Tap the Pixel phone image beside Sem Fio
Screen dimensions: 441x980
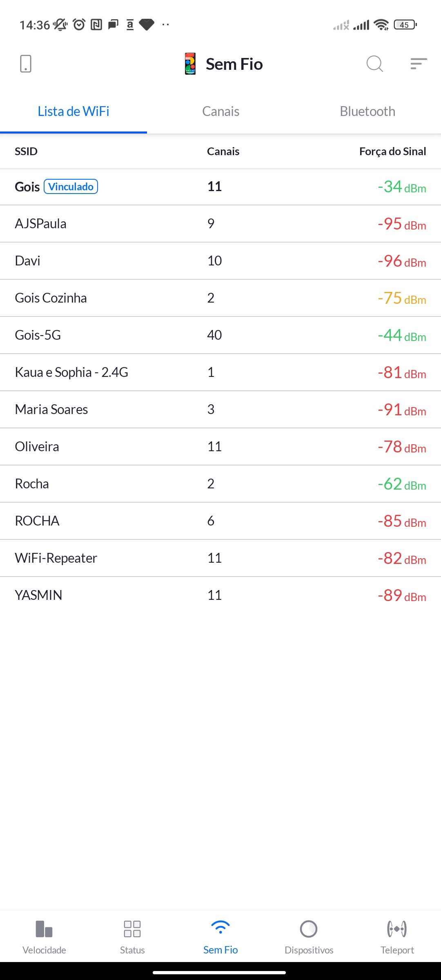(x=190, y=64)
